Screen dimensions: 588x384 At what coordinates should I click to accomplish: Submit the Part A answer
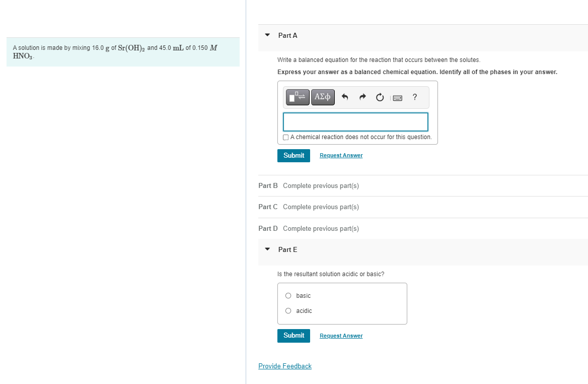tap(293, 155)
